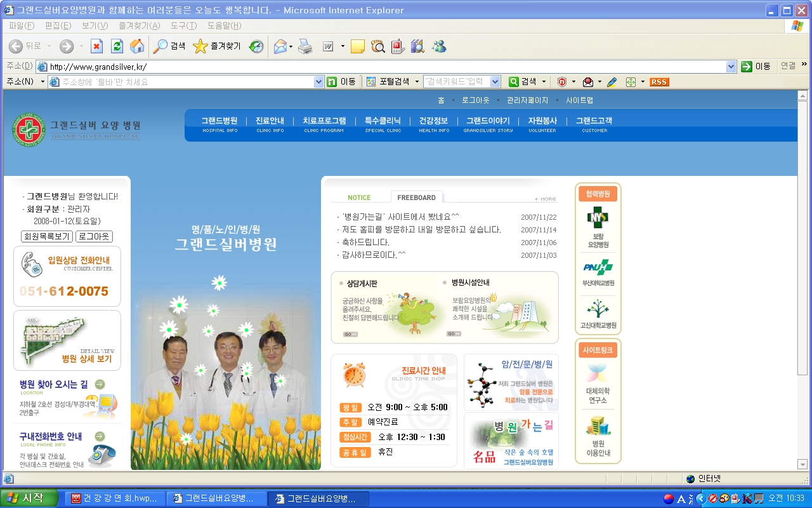This screenshot has height=508, width=812.
Task: Open the 포털검색 dropdown arrow
Action: click(x=417, y=82)
